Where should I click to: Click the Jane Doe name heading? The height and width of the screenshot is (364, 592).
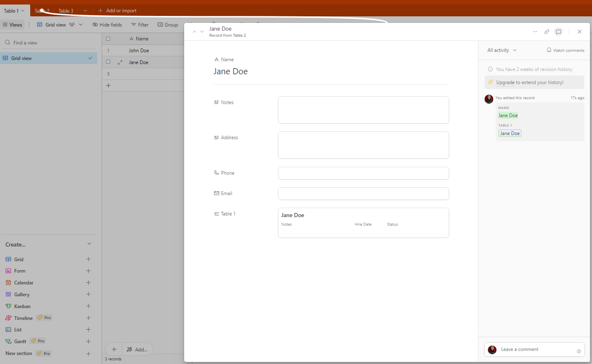click(231, 71)
